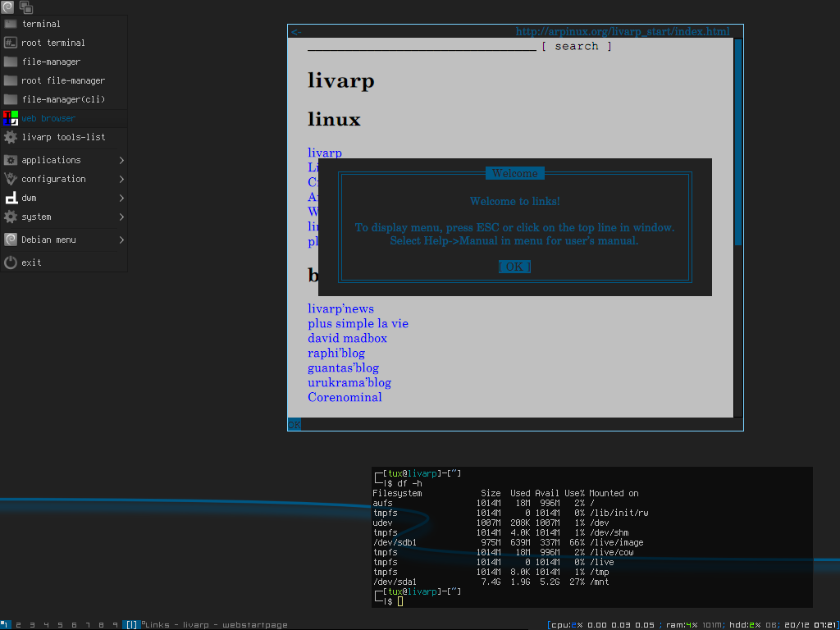Click the colorful web browser icon
Viewport: 840px width, 630px height.
pos(10,118)
